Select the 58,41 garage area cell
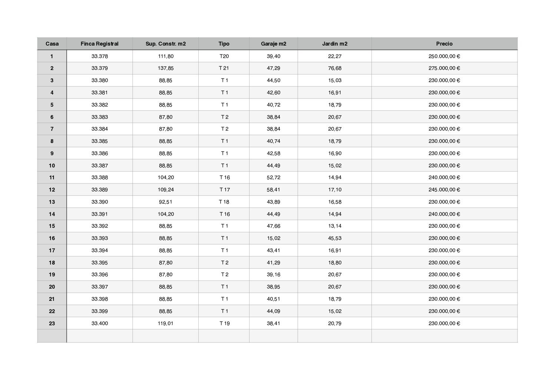The image size is (555, 392). click(x=274, y=190)
